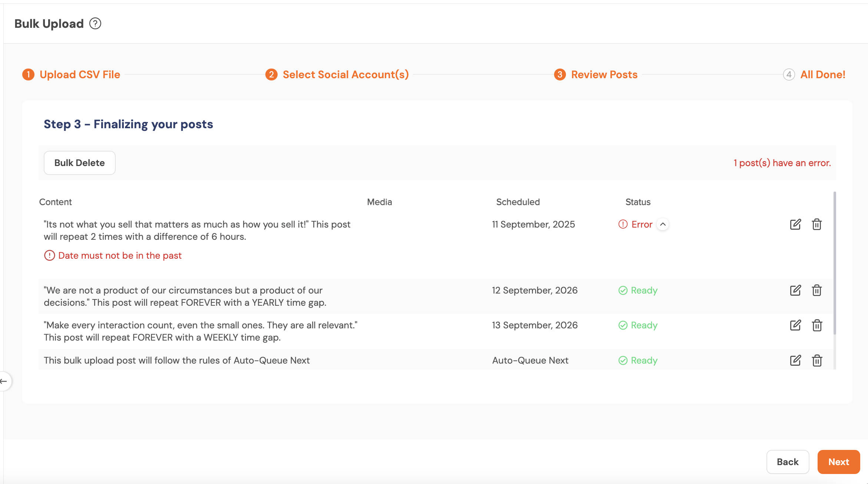Jump to the All Done! step
The height and width of the screenshot is (484, 868).
click(x=822, y=74)
